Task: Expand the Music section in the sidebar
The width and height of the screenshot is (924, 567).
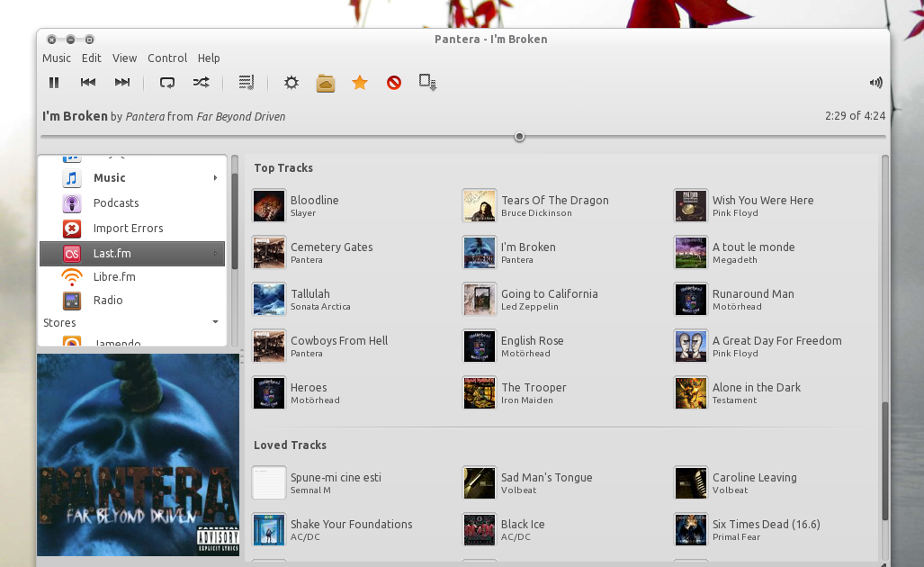Action: click(214, 177)
